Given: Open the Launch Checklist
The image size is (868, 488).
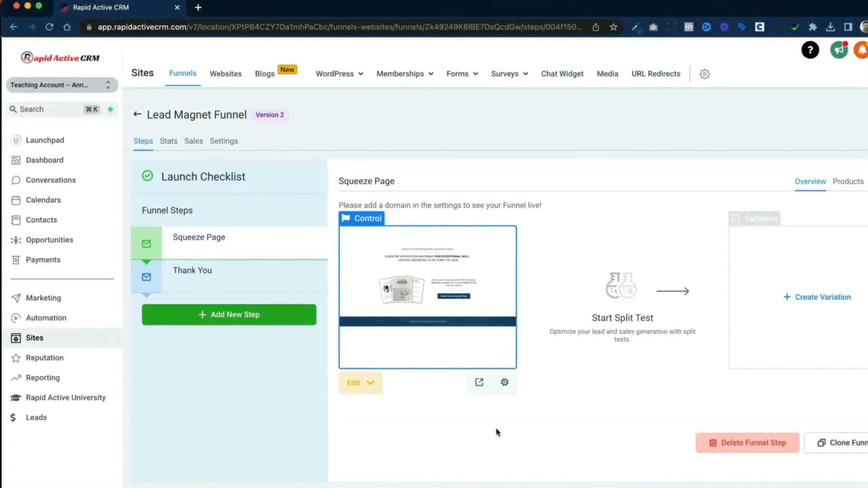Looking at the screenshot, I should coord(203,177).
